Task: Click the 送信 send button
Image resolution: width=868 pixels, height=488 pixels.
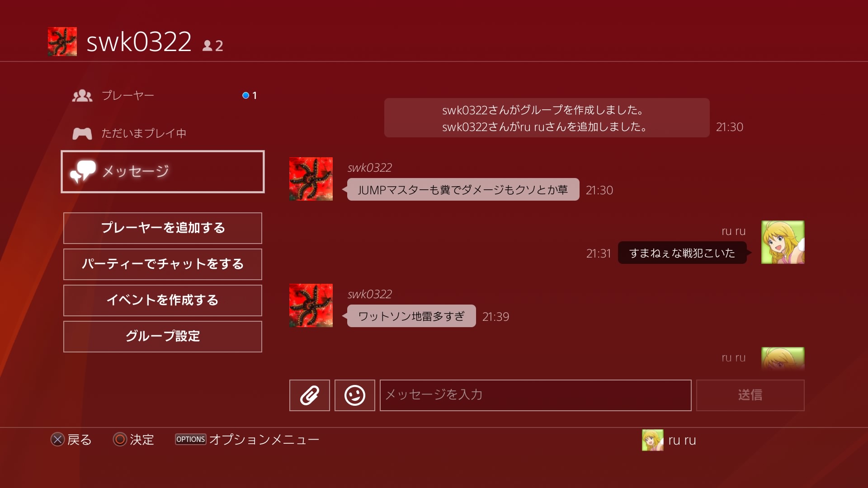Action: 750,395
